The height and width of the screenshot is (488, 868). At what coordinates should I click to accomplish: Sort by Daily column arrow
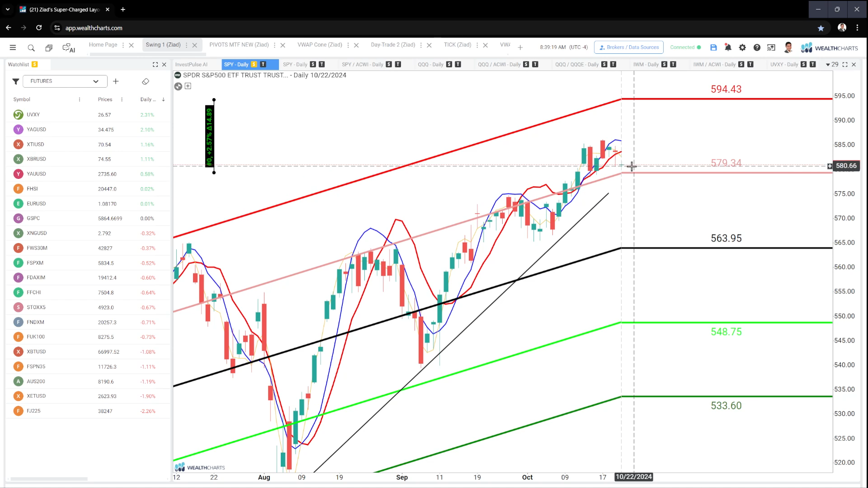163,99
